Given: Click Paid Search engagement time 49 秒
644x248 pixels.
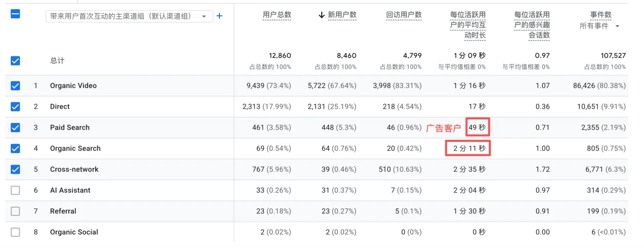Looking at the screenshot, I should pyautogui.click(x=478, y=128).
